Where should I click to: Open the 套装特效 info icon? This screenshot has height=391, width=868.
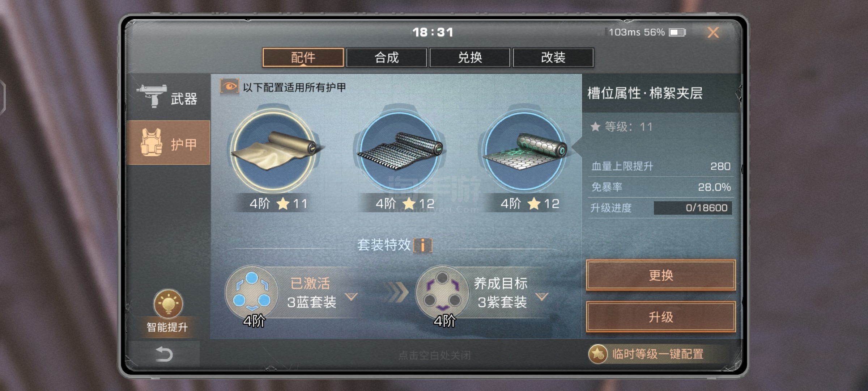click(x=423, y=245)
